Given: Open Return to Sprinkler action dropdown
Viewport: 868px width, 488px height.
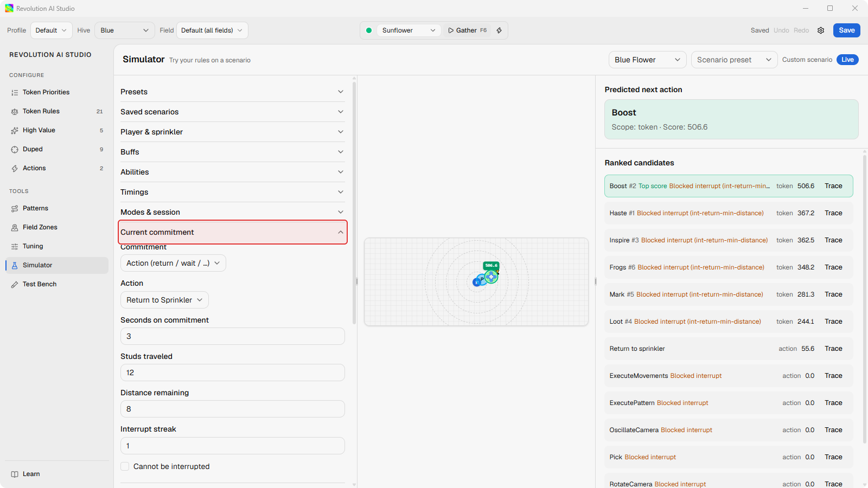Looking at the screenshot, I should pos(164,300).
